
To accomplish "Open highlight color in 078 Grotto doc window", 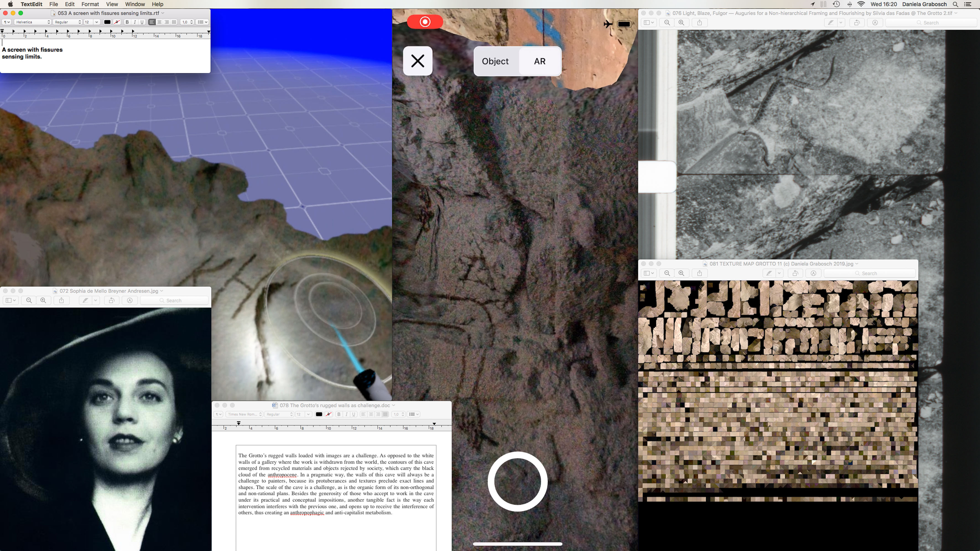I will [329, 414].
